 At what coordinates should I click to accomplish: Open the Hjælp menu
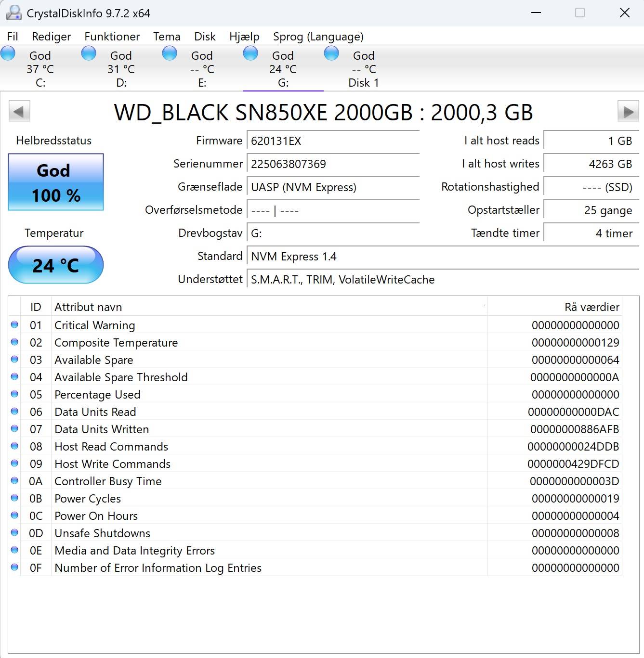click(x=244, y=37)
